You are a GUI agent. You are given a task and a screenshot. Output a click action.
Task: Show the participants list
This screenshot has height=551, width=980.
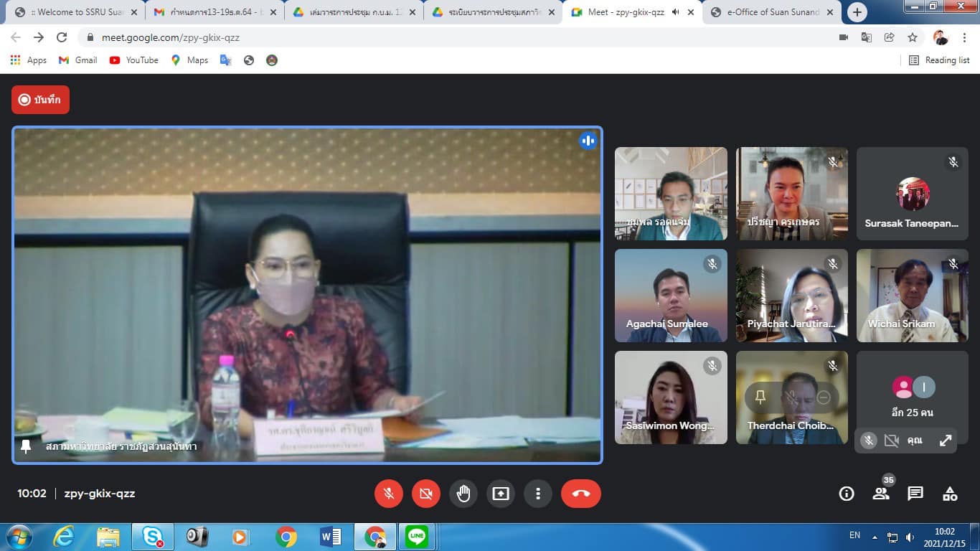881,494
